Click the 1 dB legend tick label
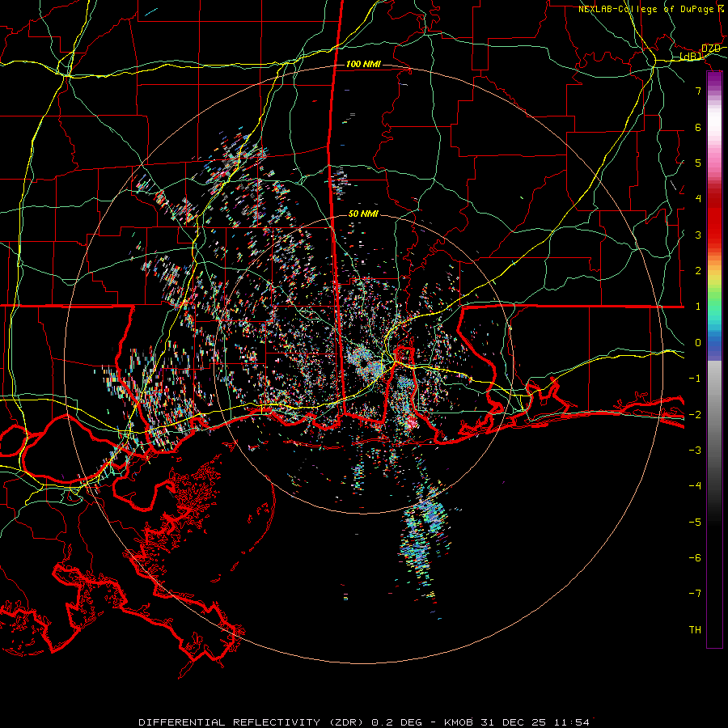This screenshot has height=728, width=728. pyautogui.click(x=698, y=307)
